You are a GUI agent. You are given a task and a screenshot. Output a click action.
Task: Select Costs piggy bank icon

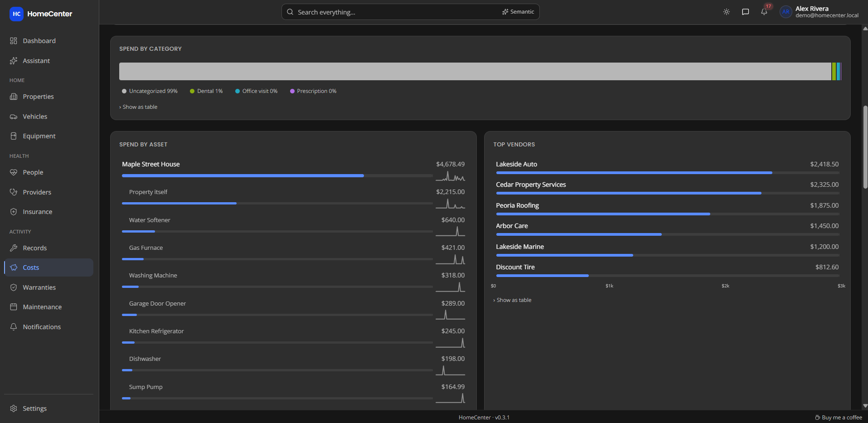pos(14,267)
